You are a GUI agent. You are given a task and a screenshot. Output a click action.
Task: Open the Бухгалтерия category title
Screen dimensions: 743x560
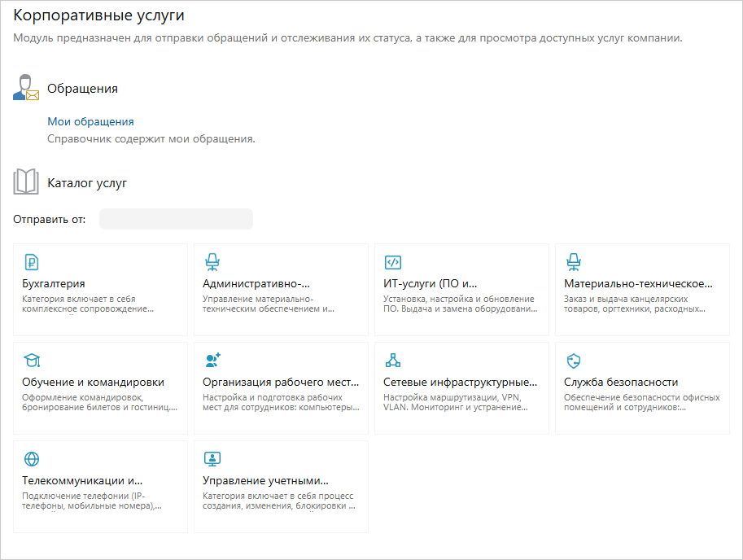[x=54, y=284]
